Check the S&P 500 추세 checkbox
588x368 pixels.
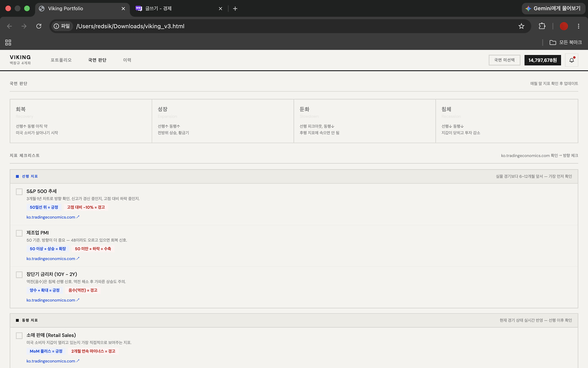pos(19,192)
